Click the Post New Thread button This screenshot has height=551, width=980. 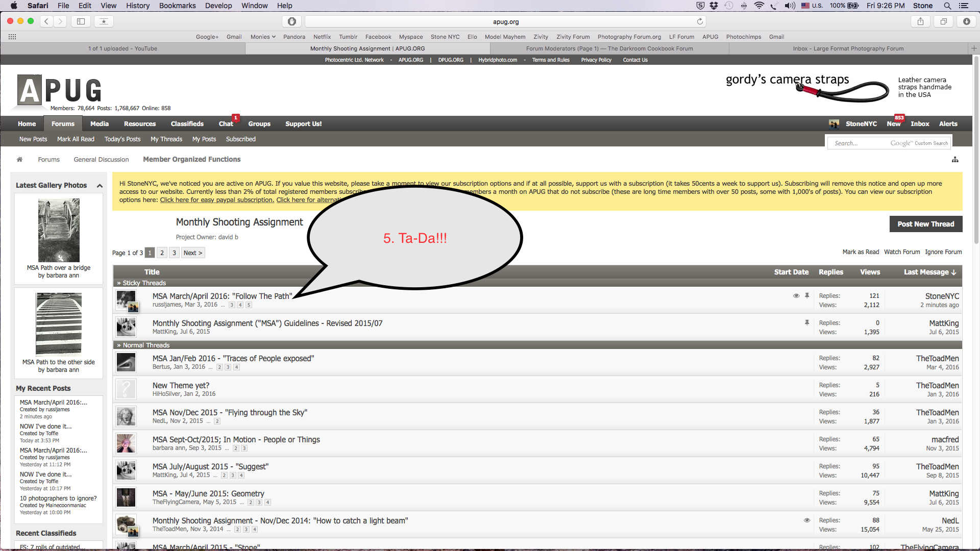[x=925, y=224]
